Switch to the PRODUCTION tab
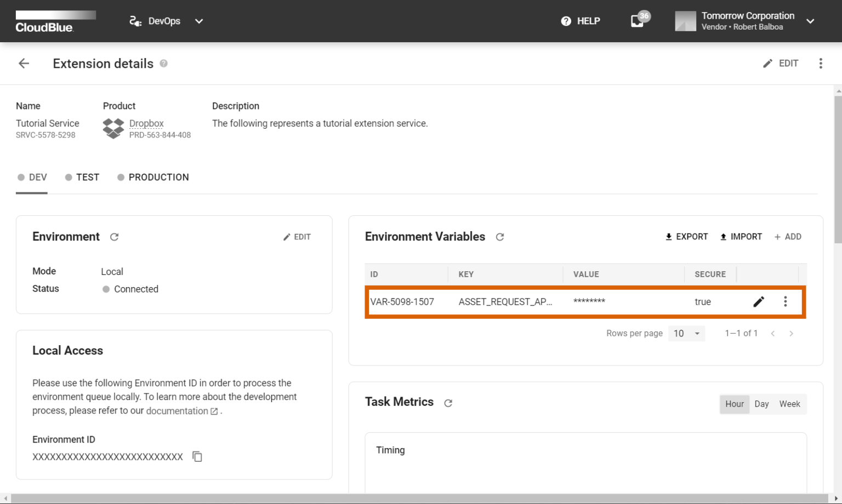842x504 pixels. [x=153, y=177]
